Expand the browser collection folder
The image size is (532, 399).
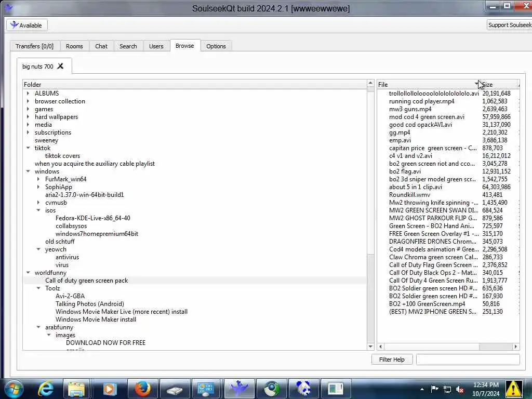(28, 101)
